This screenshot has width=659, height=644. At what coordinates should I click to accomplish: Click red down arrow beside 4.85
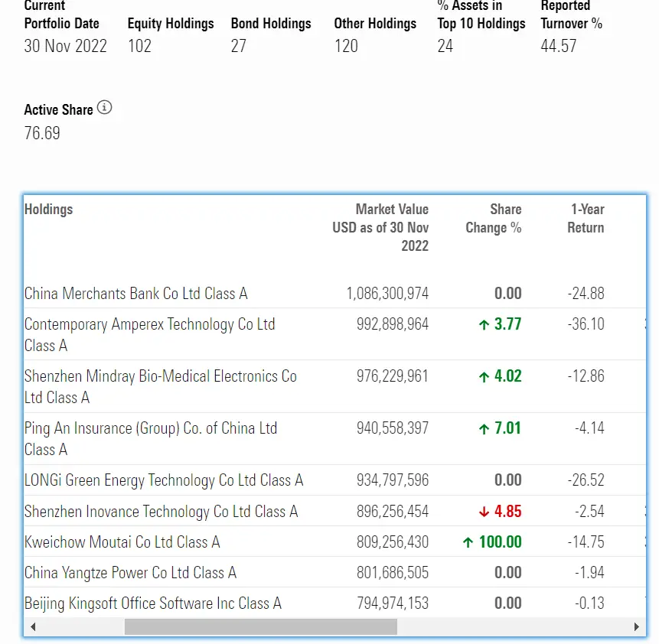coord(484,512)
